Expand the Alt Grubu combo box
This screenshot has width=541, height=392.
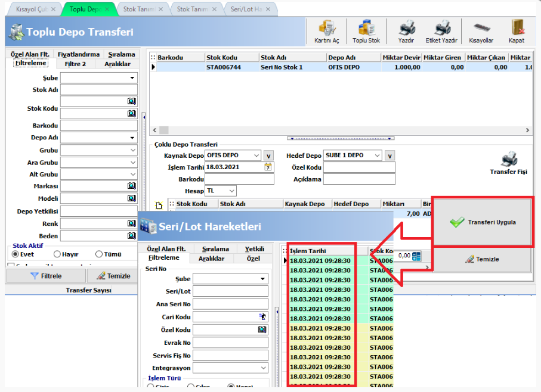(x=133, y=175)
